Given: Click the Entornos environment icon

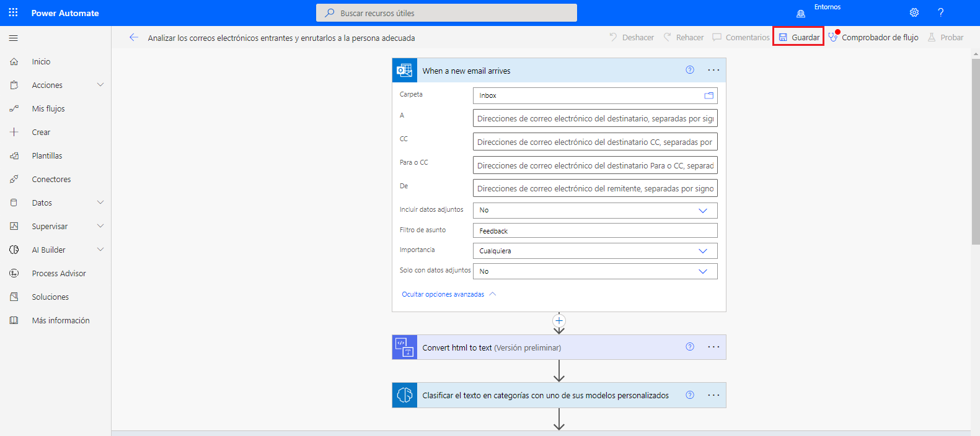Looking at the screenshot, I should pos(801,14).
